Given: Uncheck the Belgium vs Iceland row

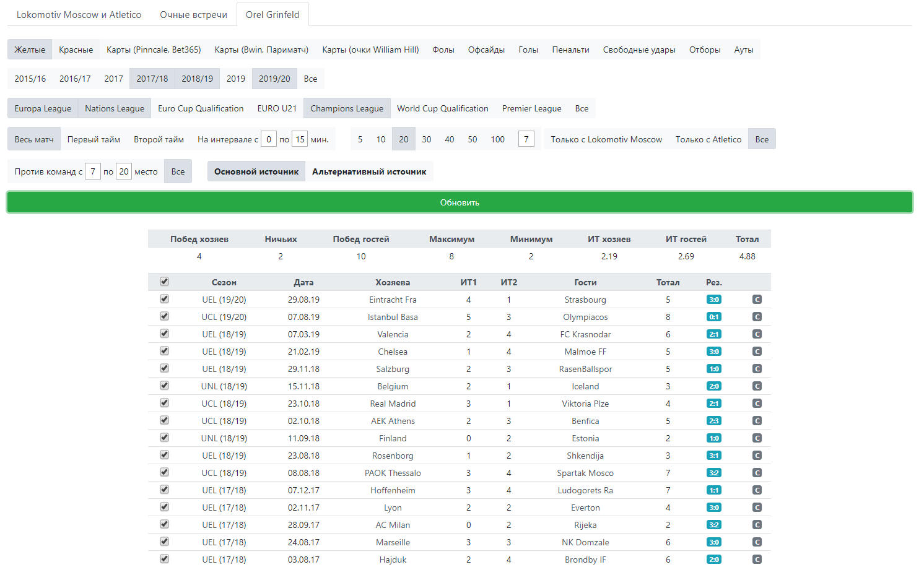Looking at the screenshot, I should [x=164, y=386].
